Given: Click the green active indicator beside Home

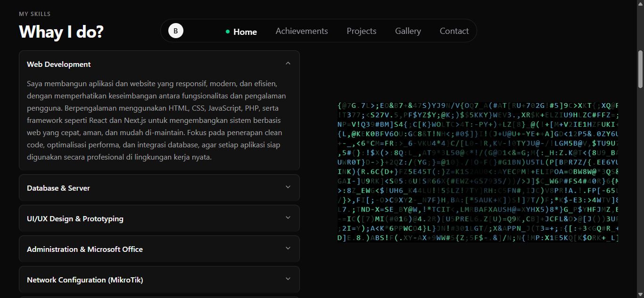Looking at the screenshot, I should pos(227,32).
